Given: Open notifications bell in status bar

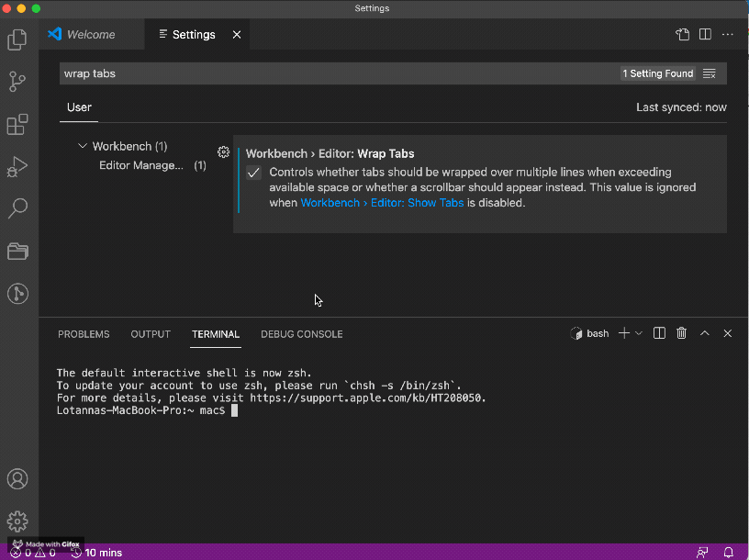Looking at the screenshot, I should click(x=729, y=553).
